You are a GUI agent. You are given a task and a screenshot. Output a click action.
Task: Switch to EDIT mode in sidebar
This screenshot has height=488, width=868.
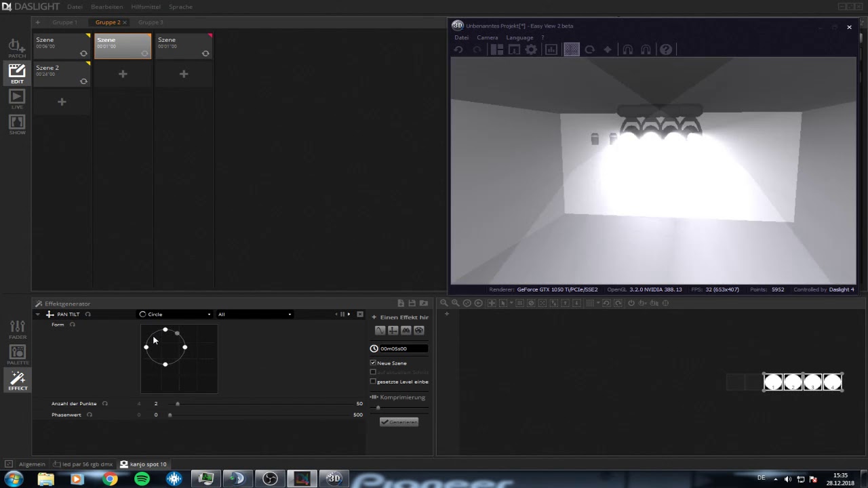17,74
